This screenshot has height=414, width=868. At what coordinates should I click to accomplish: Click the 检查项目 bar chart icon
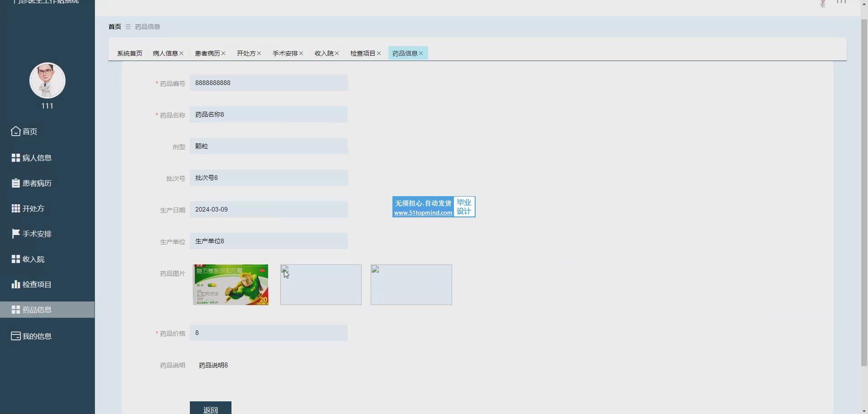click(16, 284)
